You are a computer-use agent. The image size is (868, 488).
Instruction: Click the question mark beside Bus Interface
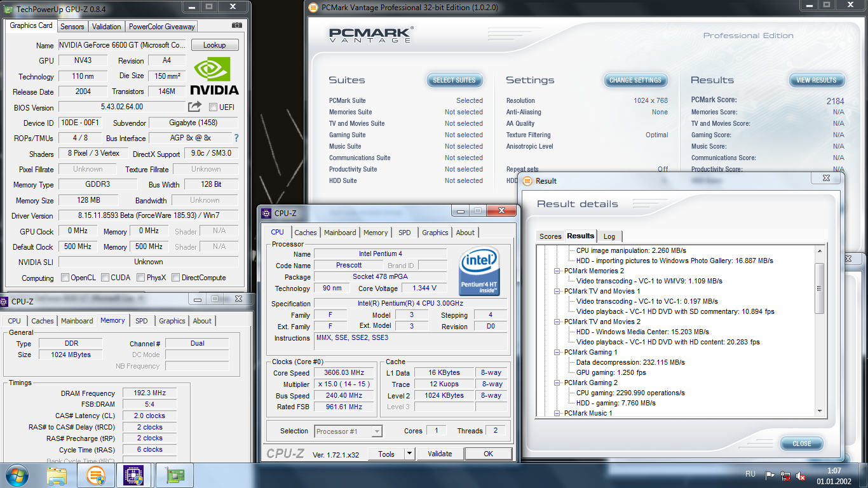tap(236, 138)
